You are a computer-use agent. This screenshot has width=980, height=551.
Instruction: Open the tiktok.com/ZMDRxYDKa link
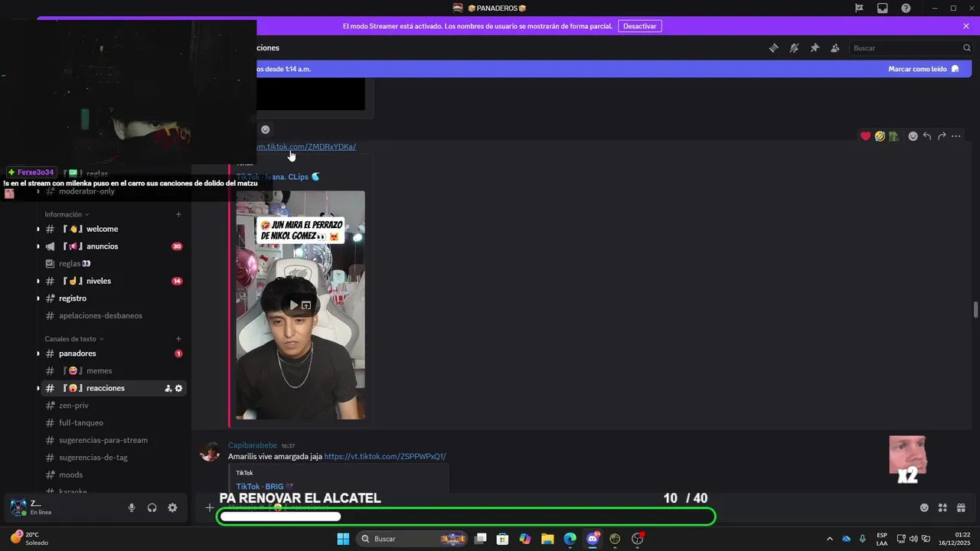pos(306,147)
